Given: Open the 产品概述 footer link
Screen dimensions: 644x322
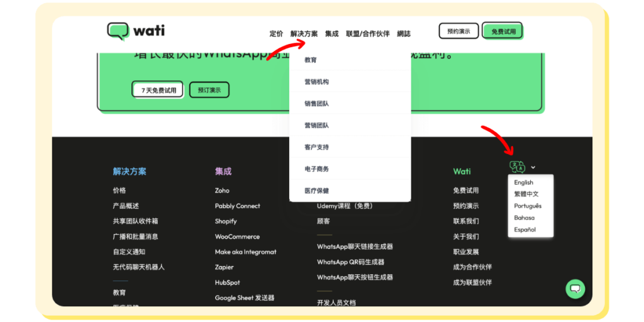Looking at the screenshot, I should tap(126, 206).
